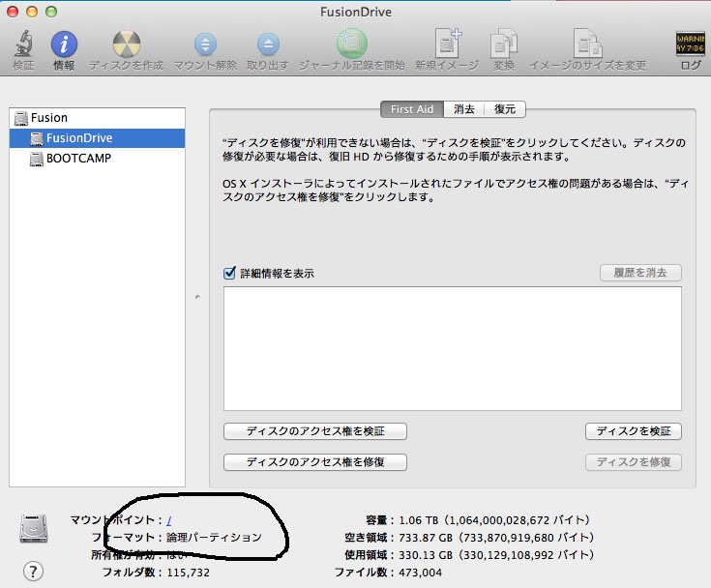Click the 使用領域 330.13 GB value

coord(496,555)
